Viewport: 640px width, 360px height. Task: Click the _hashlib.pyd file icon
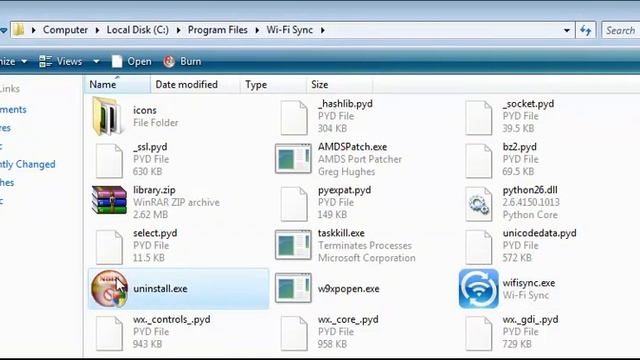[293, 118]
